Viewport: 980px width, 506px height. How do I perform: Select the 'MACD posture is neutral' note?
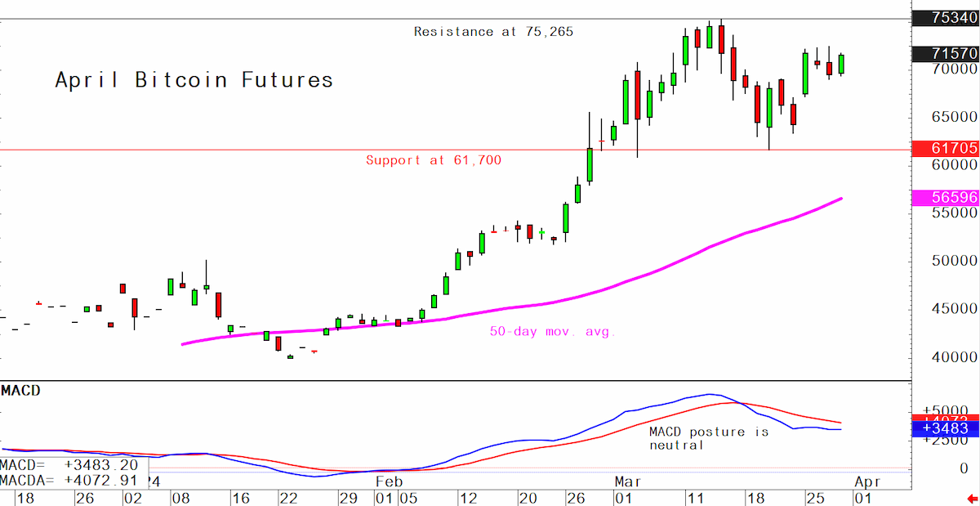coord(709,438)
